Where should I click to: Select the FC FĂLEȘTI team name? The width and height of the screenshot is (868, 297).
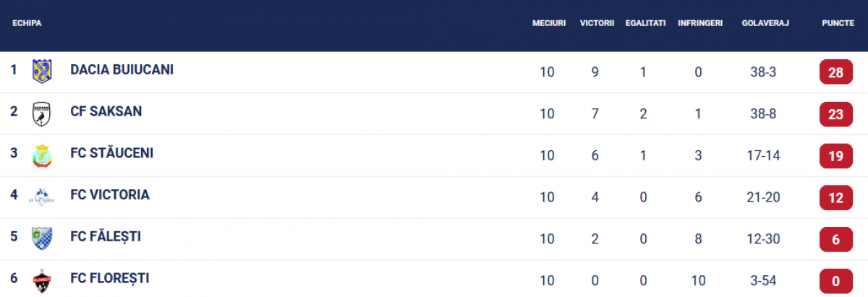106,236
